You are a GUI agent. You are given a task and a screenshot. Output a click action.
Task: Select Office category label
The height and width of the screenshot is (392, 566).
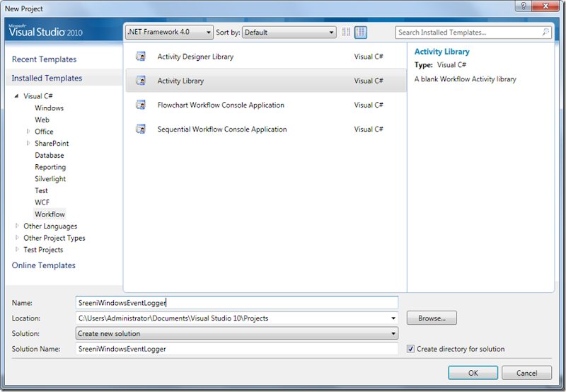point(44,132)
